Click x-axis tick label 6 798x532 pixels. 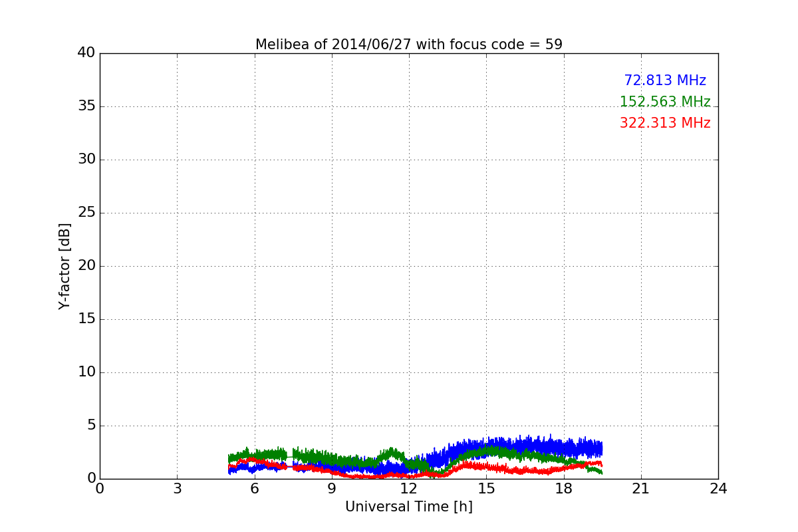254,489
